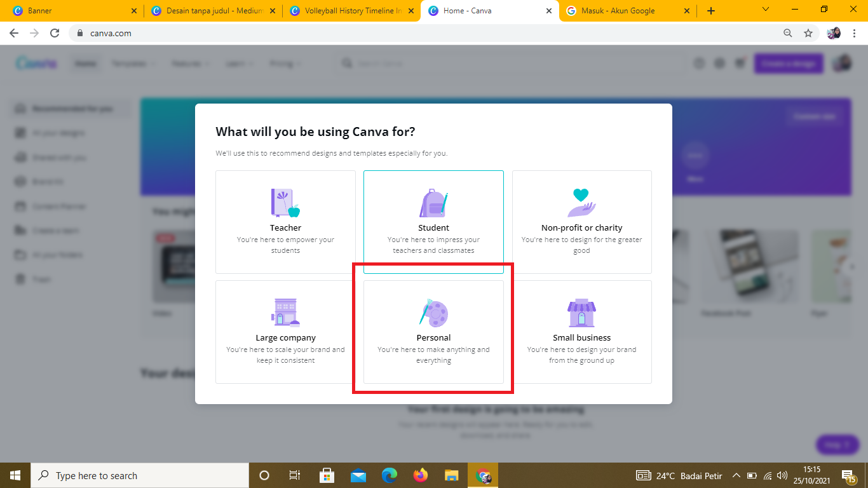Open a new browser tab
This screenshot has width=868, height=488.
tap(710, 11)
